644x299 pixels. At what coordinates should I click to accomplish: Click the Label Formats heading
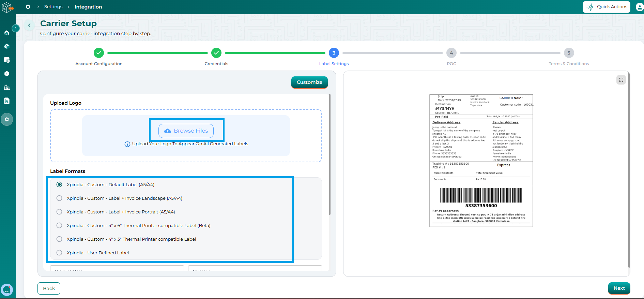(67, 171)
